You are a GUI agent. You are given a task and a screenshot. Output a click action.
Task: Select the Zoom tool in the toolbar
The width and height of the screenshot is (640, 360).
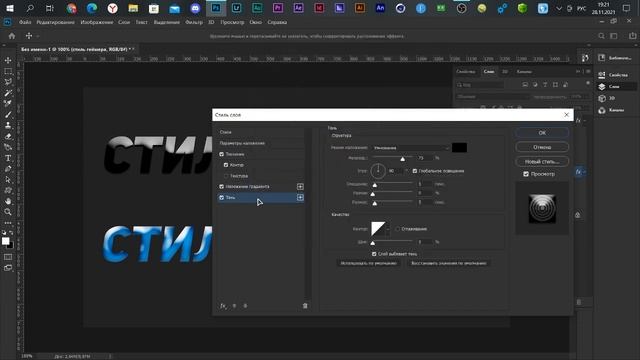8,212
